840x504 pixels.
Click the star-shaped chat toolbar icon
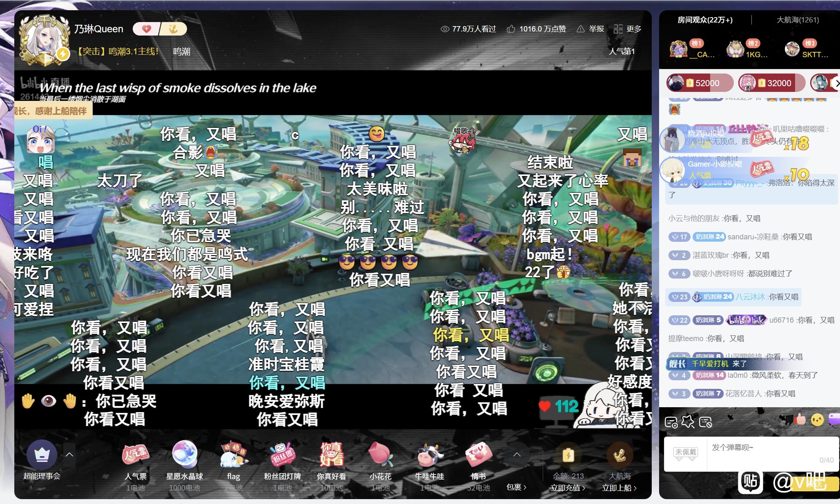click(688, 421)
